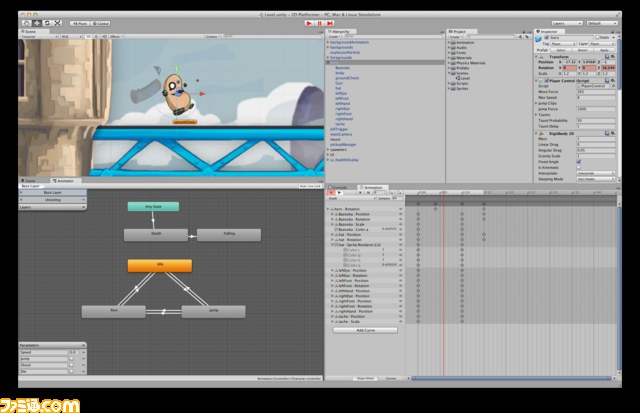The height and width of the screenshot is (413, 640).
Task: Jump to the previous keyframe in Animation window
Action: pos(360,193)
